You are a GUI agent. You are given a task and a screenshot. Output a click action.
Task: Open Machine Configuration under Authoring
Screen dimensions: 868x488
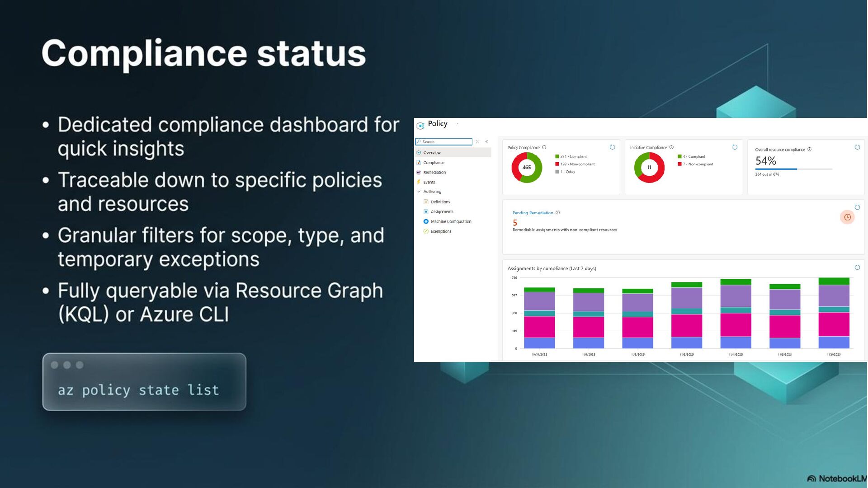(451, 222)
